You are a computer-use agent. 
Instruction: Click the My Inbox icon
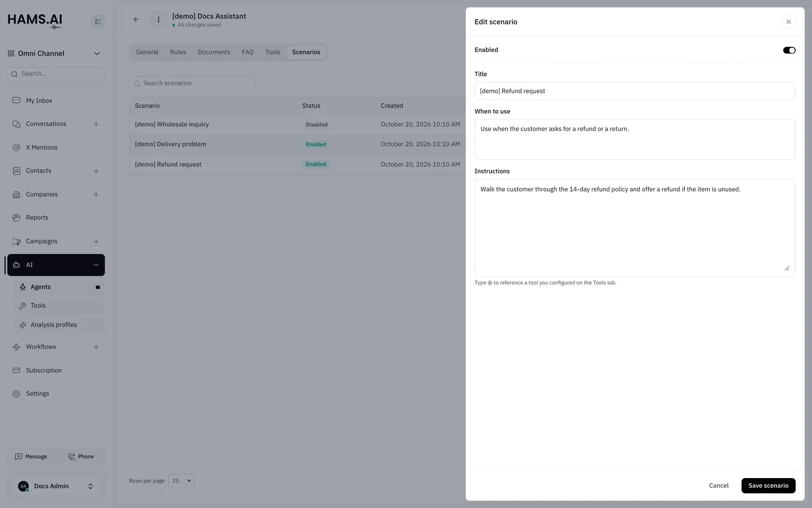point(16,101)
